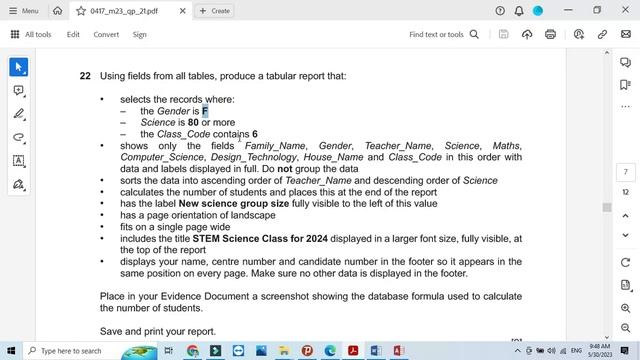Click the current page number 7 box

click(x=625, y=172)
